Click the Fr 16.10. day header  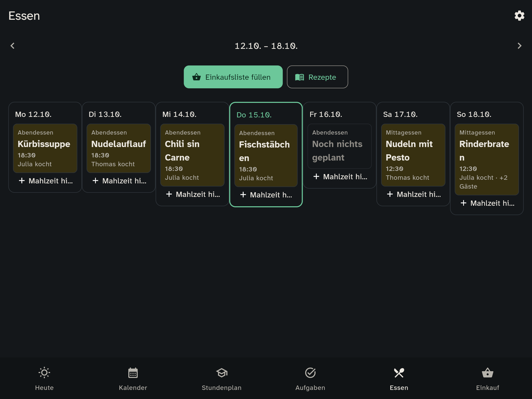click(x=326, y=114)
